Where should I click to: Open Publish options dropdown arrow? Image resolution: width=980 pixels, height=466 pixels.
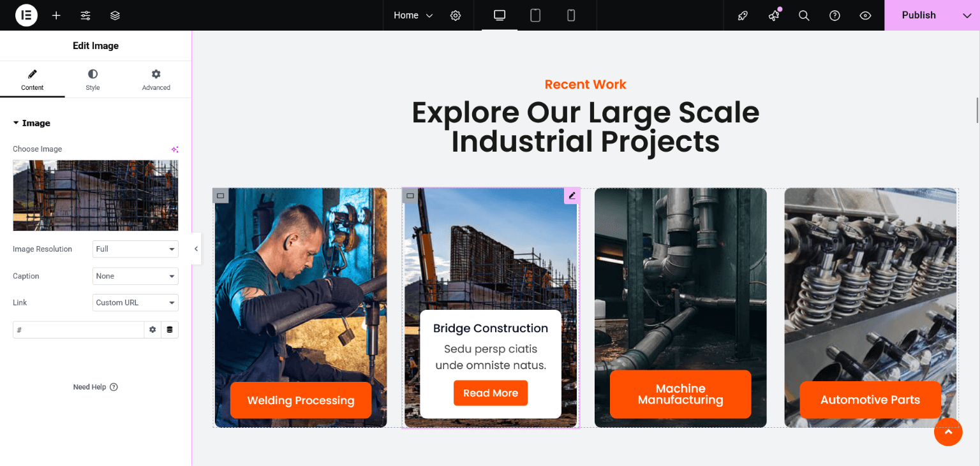967,15
